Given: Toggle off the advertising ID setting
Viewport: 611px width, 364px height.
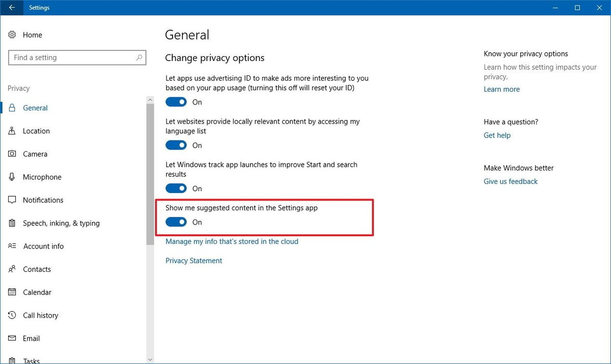Looking at the screenshot, I should 176,102.
